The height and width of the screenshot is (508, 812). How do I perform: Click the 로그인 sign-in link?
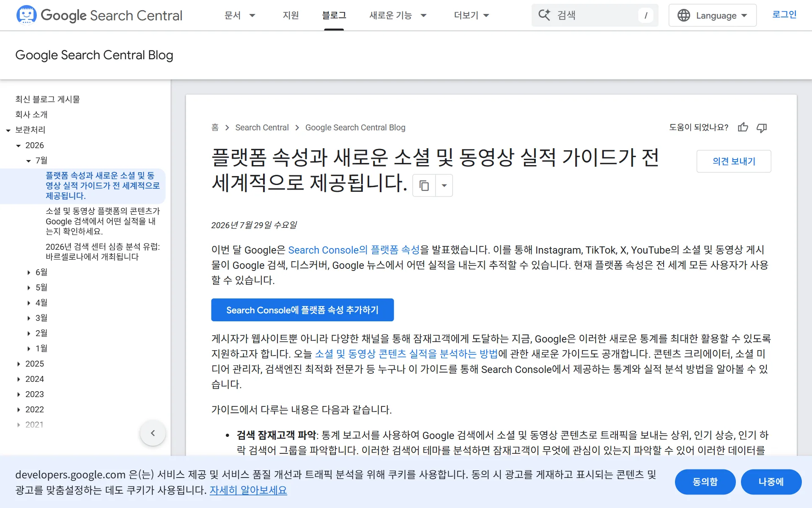[784, 15]
